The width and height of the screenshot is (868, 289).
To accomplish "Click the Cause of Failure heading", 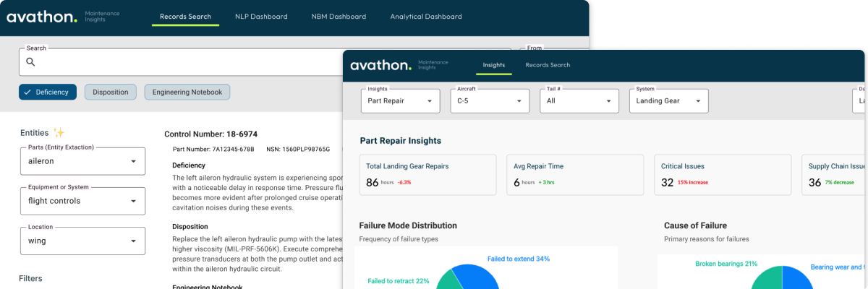I will tap(695, 225).
